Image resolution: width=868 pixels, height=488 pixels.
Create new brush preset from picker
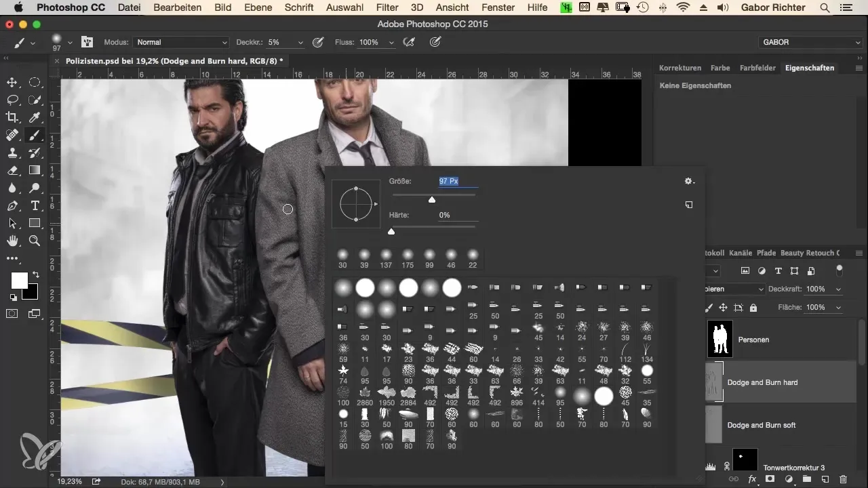coord(689,205)
